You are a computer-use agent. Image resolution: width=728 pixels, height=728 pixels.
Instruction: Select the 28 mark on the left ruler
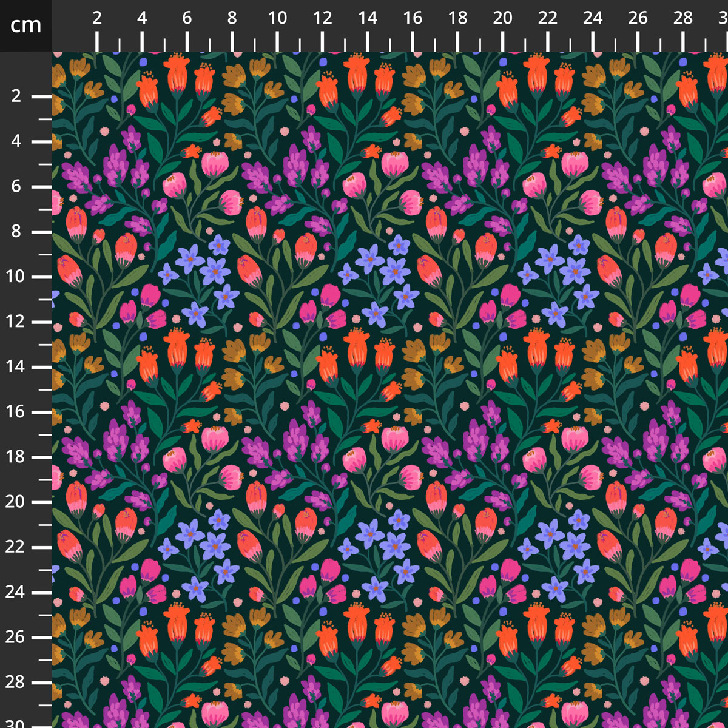click(15, 682)
